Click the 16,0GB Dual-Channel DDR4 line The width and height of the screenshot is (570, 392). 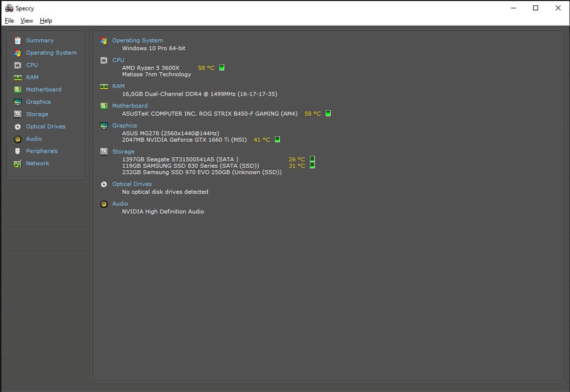(199, 94)
